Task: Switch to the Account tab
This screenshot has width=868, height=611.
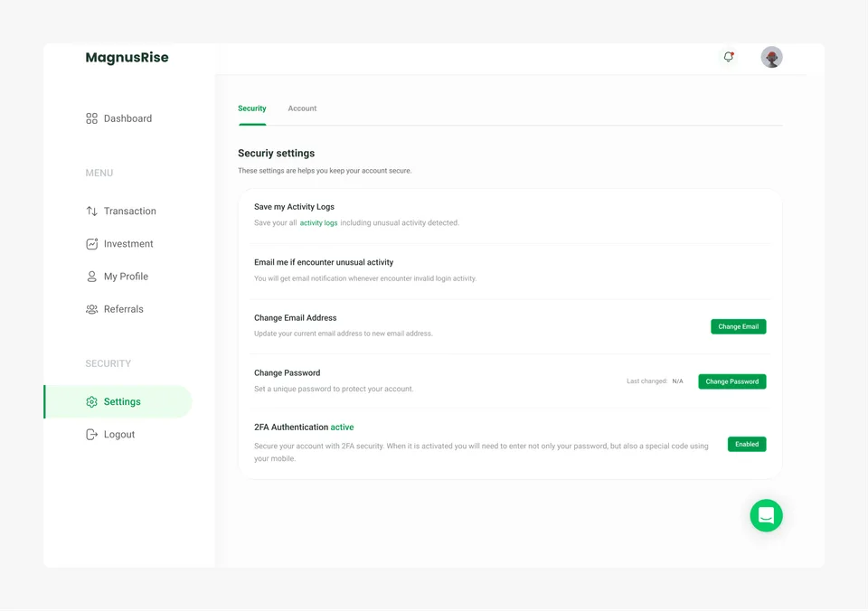Action: tap(302, 108)
